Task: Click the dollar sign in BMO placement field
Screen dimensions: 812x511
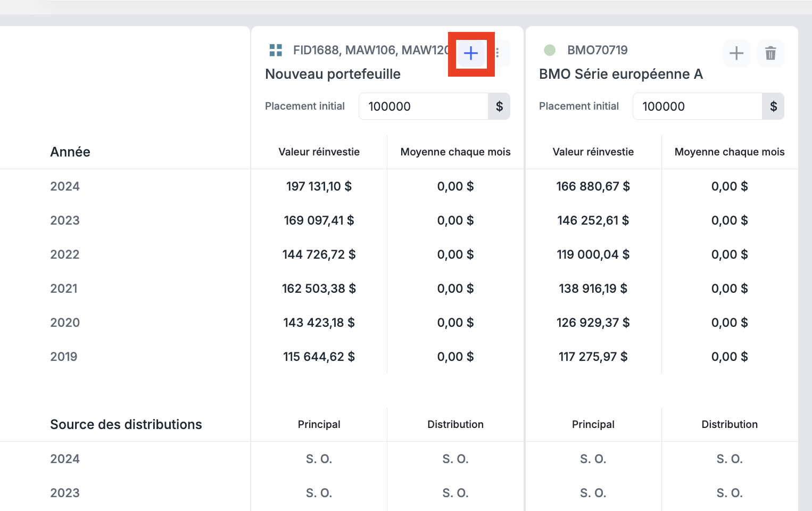Action: 773,106
